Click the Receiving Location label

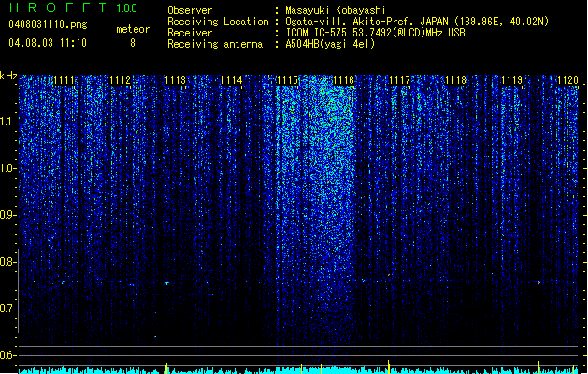[218, 22]
